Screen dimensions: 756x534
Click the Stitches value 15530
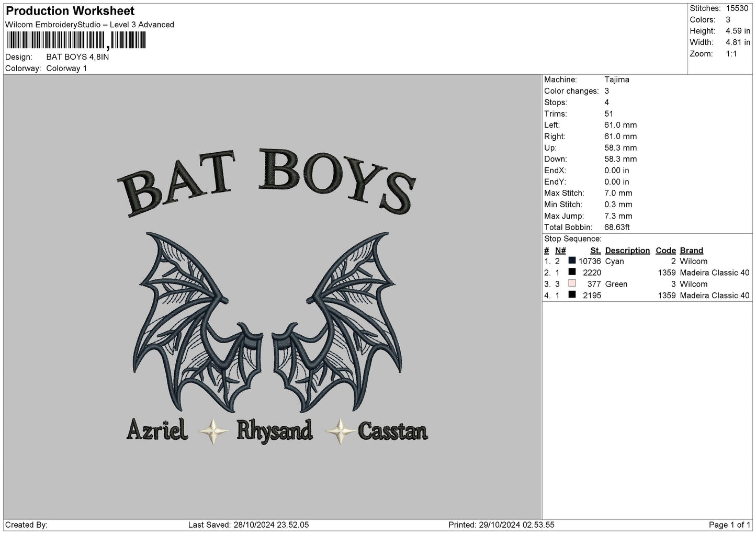pos(737,8)
